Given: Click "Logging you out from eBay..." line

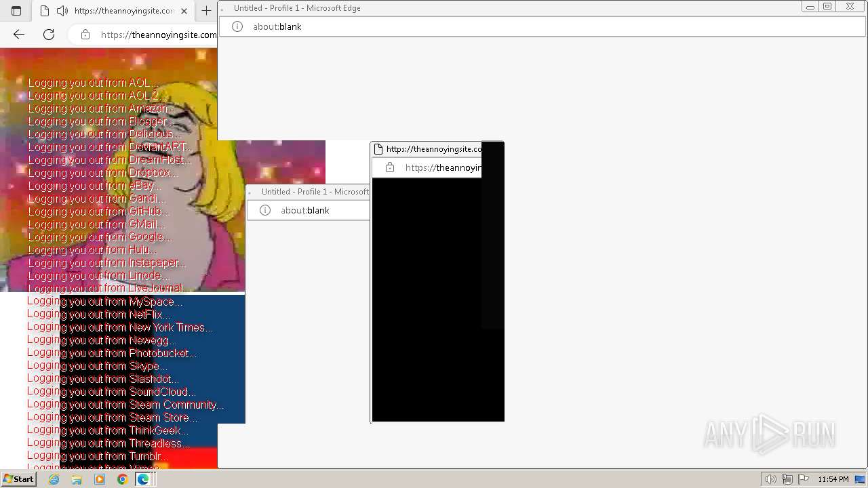Looking at the screenshot, I should tap(94, 186).
